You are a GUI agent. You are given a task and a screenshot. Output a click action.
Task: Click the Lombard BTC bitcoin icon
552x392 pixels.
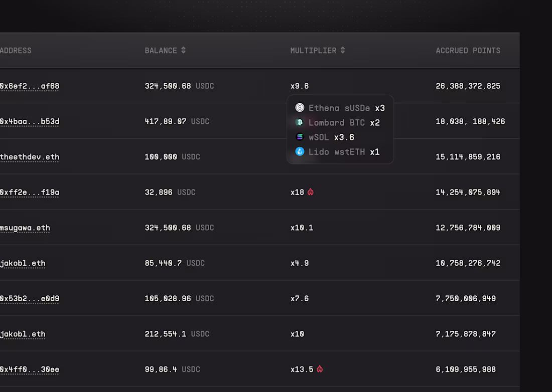pos(300,122)
